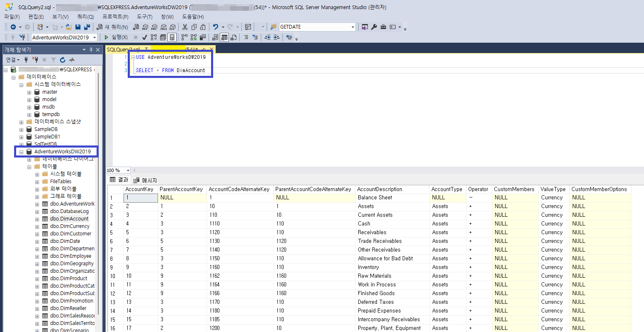Image resolution: width=644 pixels, height=332 pixels.
Task: Click the Increase Indent icon
Action: [276, 37]
